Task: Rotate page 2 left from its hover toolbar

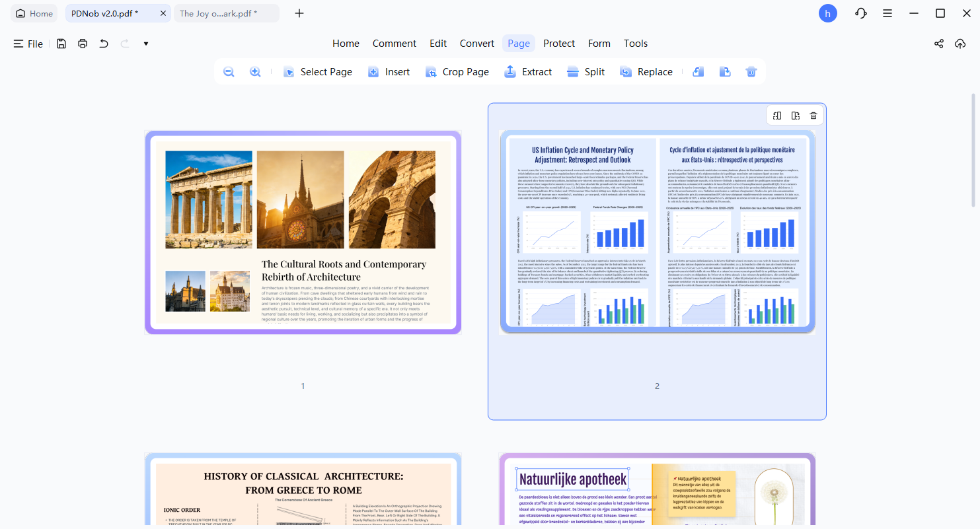Action: point(777,115)
